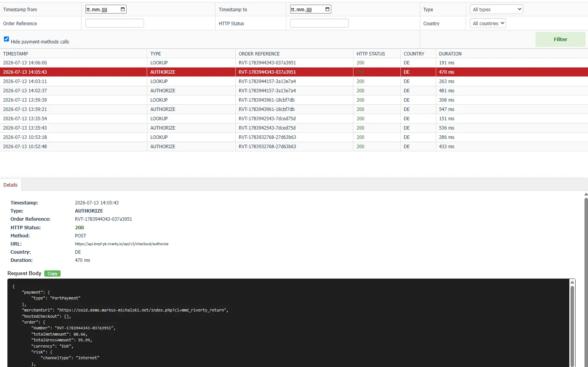
Task: Focus the HTTP Status input field
Action: click(x=319, y=23)
